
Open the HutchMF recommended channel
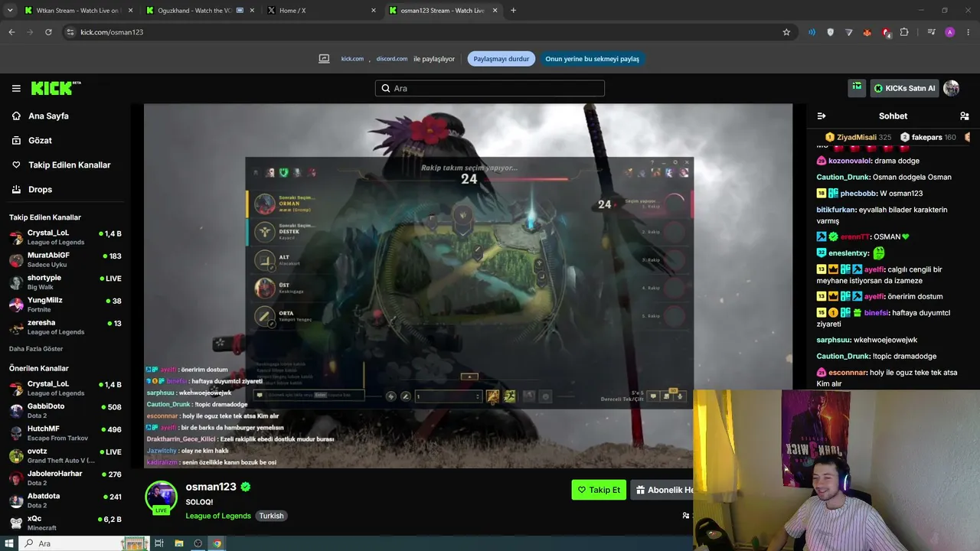[65, 433]
